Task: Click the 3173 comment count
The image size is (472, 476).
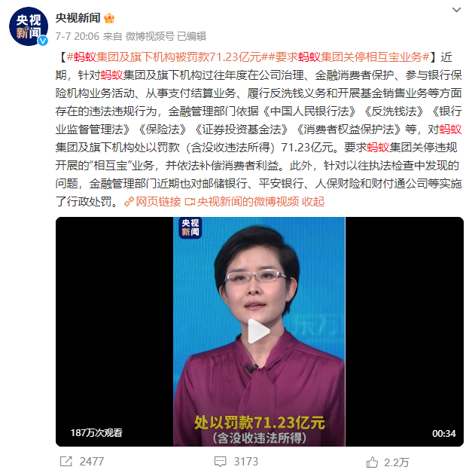Action: point(245,462)
